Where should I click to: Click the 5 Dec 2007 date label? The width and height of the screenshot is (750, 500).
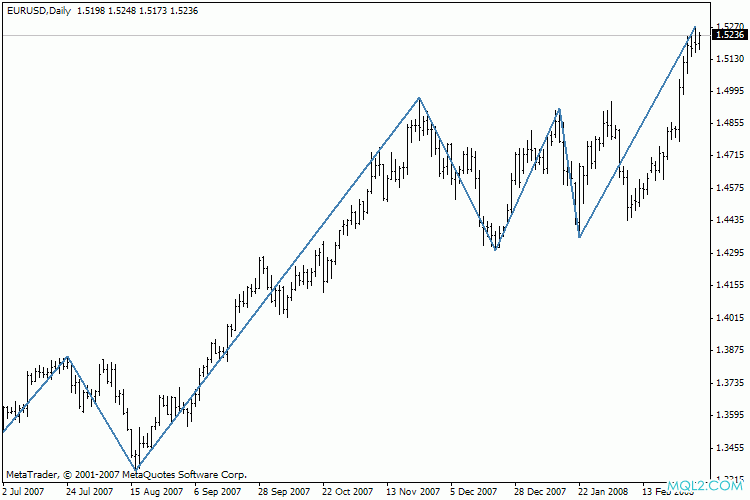tap(474, 492)
